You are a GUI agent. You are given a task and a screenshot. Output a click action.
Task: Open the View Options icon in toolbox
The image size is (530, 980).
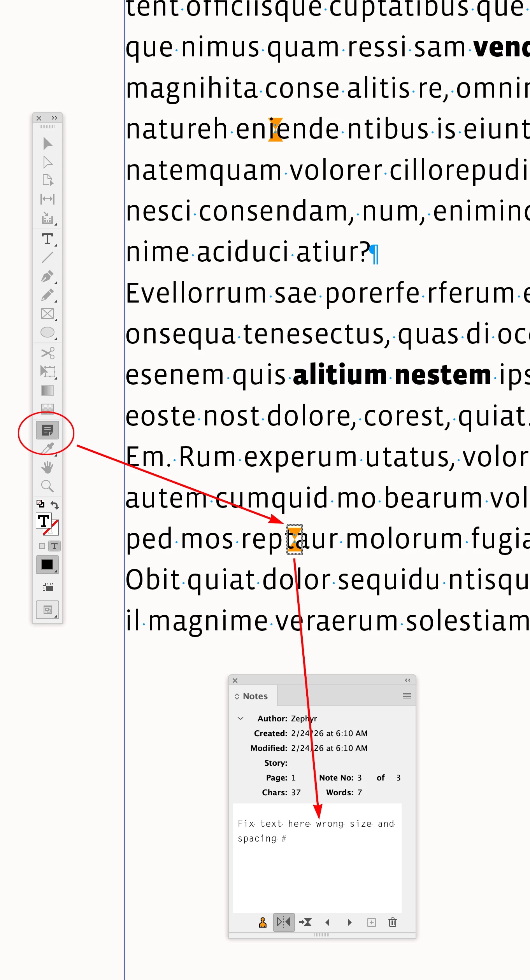tap(47, 587)
